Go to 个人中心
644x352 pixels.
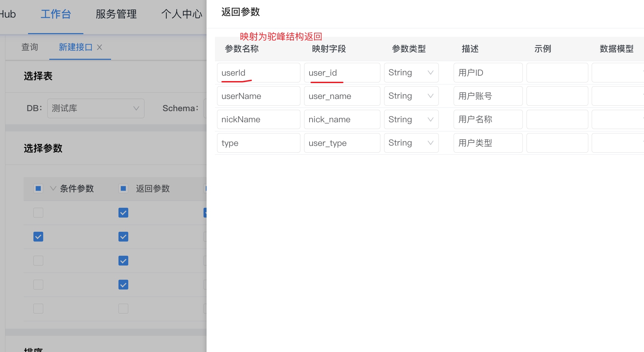pyautogui.click(x=182, y=14)
